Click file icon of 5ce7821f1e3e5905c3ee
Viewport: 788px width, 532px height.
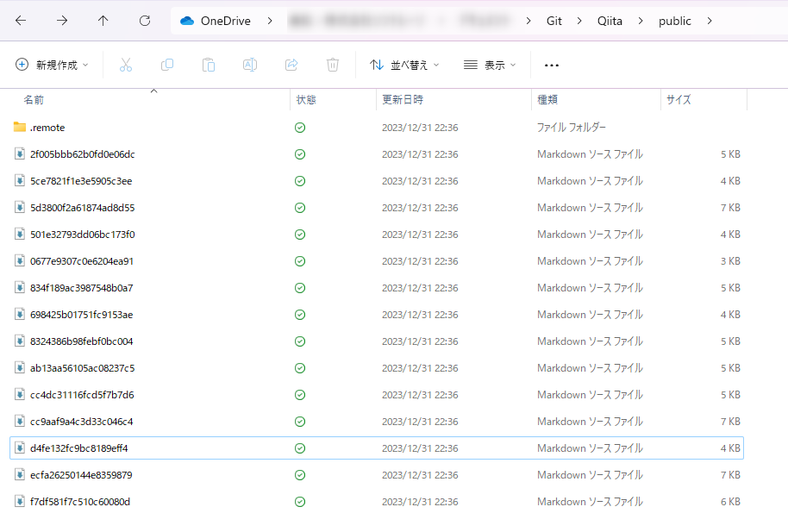[x=20, y=180]
